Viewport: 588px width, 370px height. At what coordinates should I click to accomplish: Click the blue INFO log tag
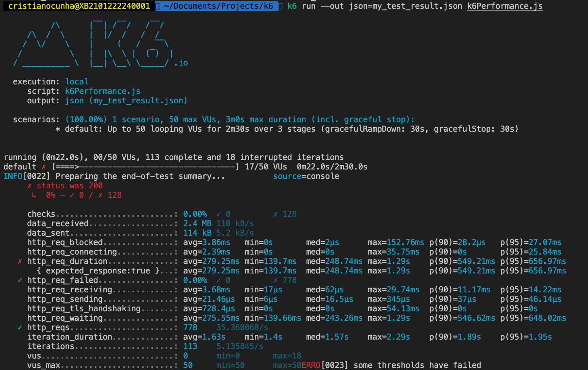click(x=13, y=176)
